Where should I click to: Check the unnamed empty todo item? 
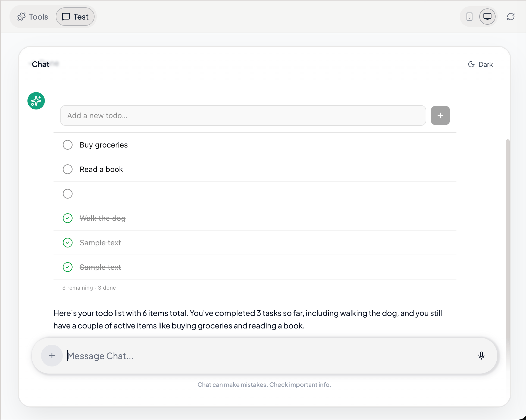(x=68, y=194)
